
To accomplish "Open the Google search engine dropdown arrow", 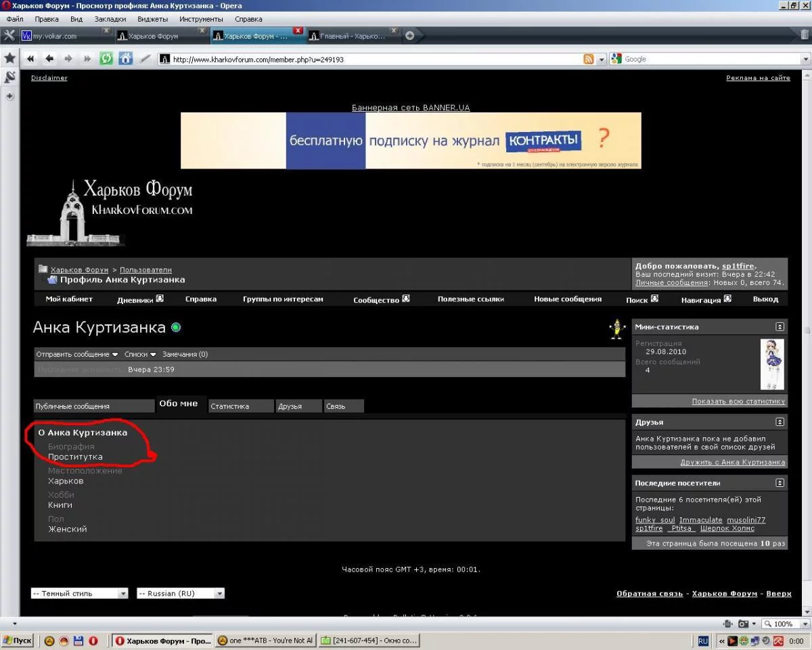I will click(x=805, y=60).
